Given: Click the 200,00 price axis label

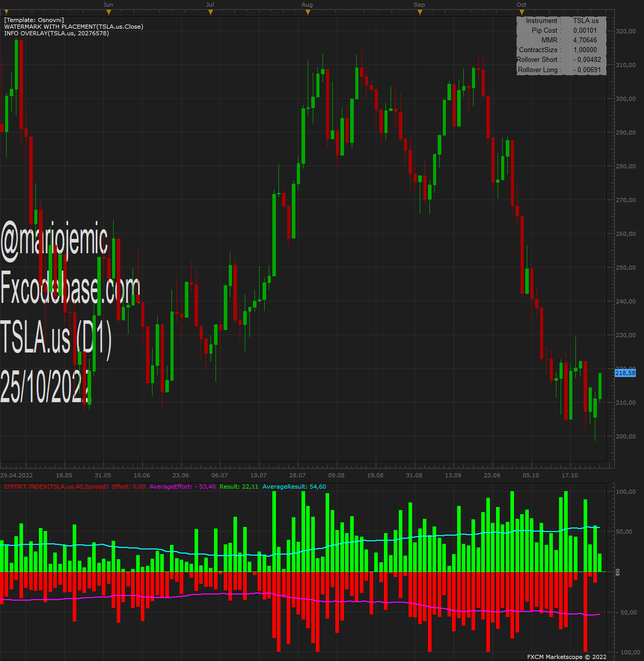Looking at the screenshot, I should [626, 436].
